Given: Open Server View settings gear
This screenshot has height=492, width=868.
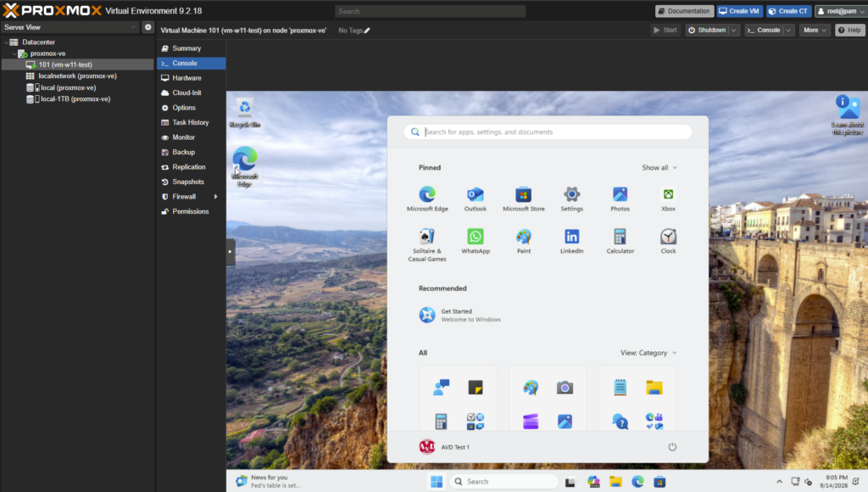Looking at the screenshot, I should [x=147, y=26].
